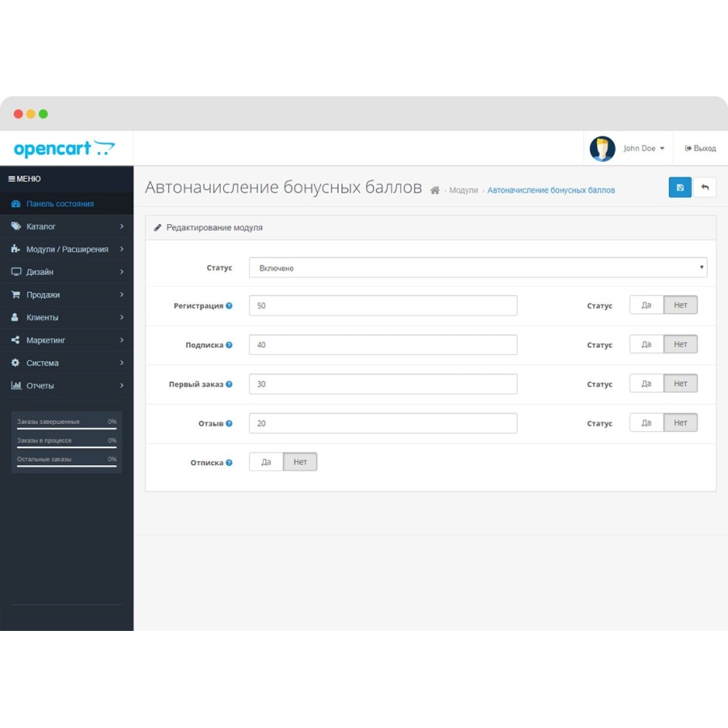This screenshot has width=728, height=728.
Task: Click the cart icon beside Продажи
Action: pos(15,294)
